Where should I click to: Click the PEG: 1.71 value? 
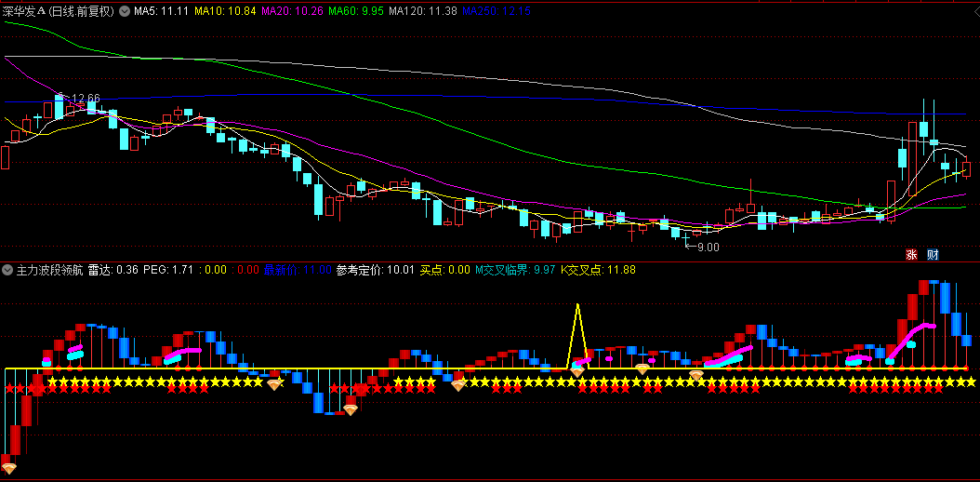coord(168,270)
